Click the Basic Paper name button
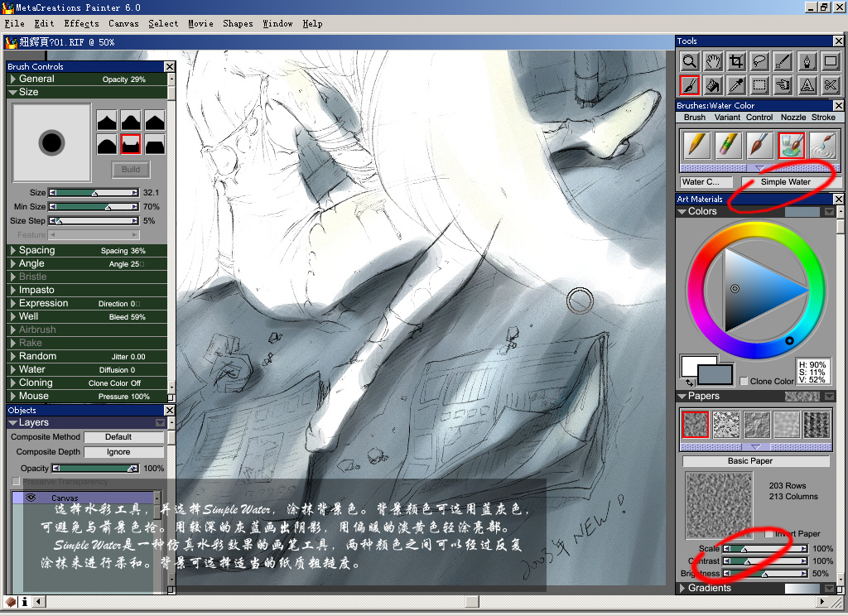 click(755, 461)
